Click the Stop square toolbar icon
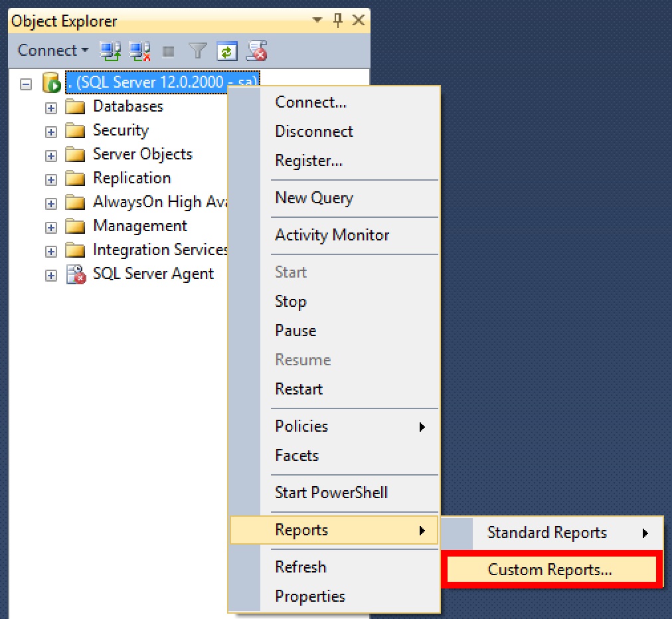Screen dimensions: 672x619 tap(169, 51)
